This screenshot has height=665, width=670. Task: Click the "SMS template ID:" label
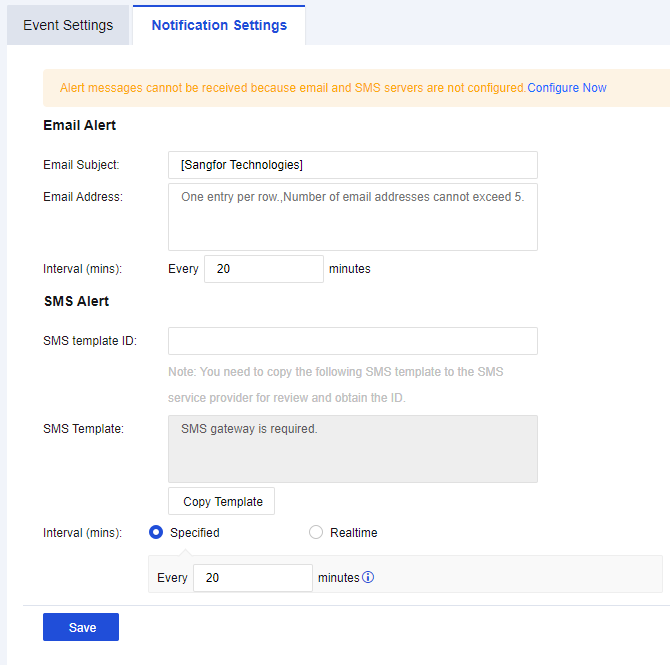point(90,341)
